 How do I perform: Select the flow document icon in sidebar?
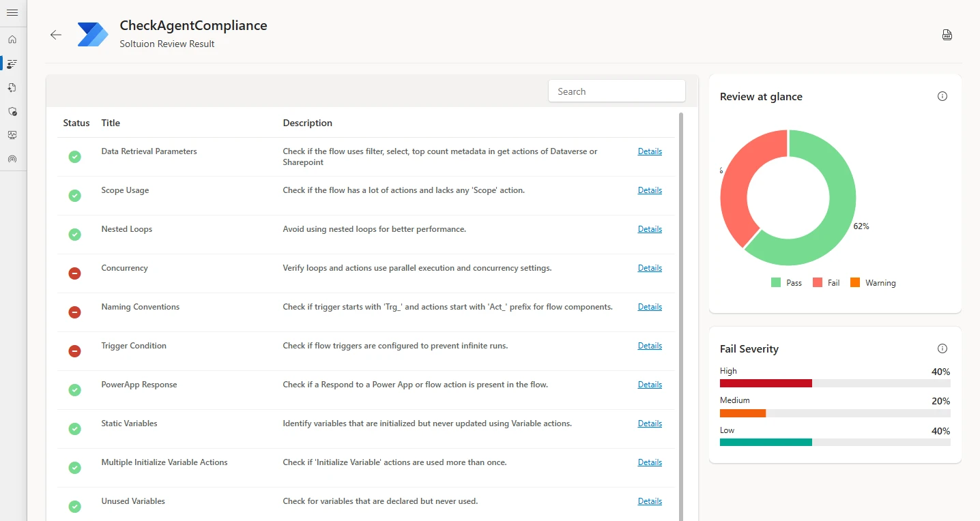click(12, 87)
